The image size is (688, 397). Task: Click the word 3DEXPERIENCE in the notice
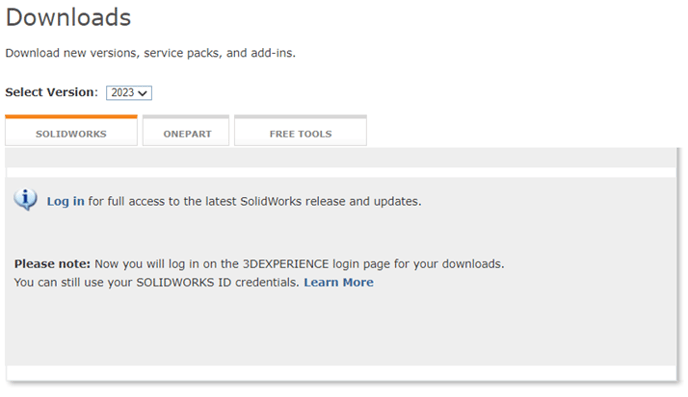pyautogui.click(x=286, y=264)
